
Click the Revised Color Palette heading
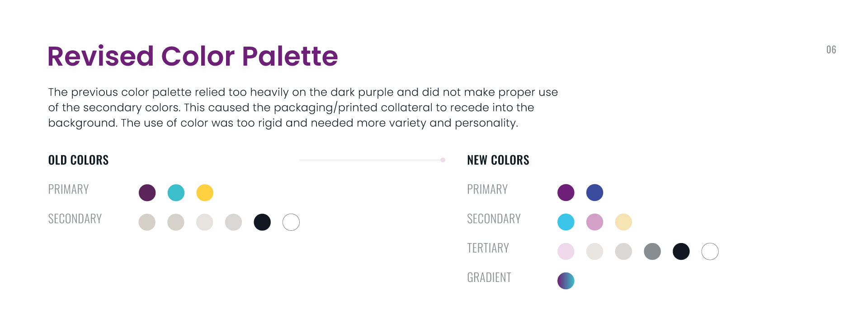tap(193, 56)
